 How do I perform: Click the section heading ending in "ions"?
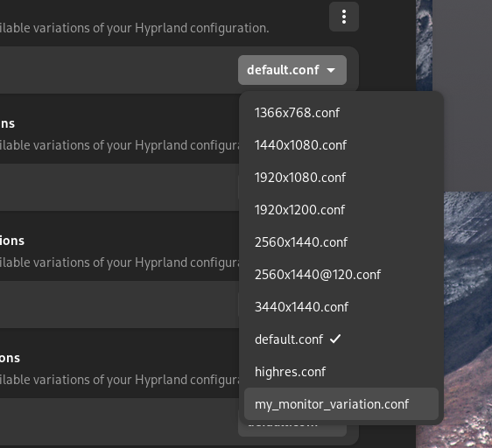pyautogui.click(x=12, y=241)
